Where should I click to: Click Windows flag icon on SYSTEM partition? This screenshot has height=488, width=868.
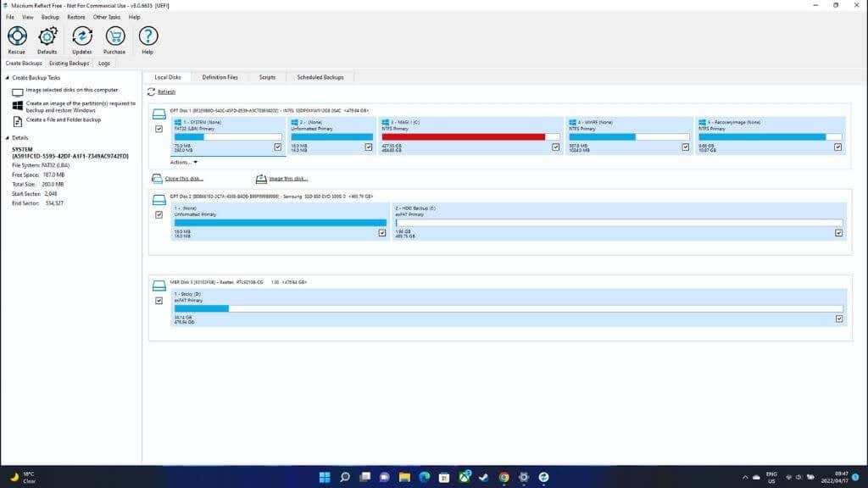click(x=178, y=122)
